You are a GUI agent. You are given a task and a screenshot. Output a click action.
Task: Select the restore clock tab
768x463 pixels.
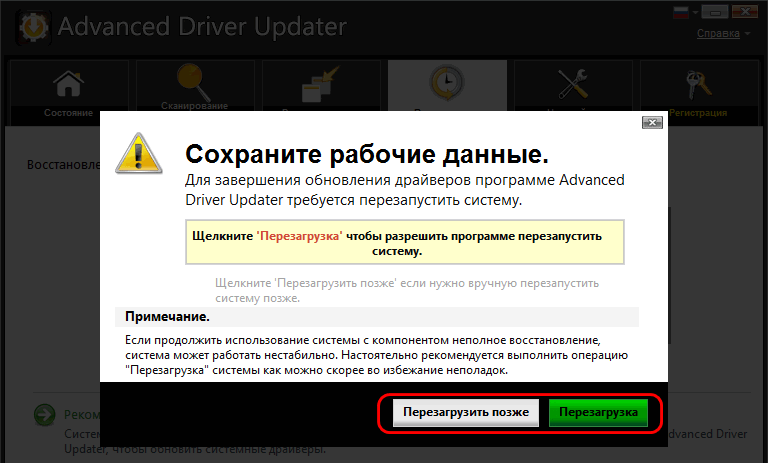pos(447,86)
